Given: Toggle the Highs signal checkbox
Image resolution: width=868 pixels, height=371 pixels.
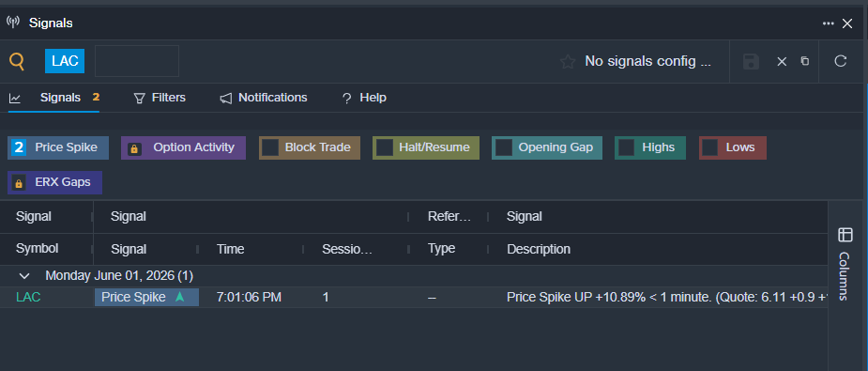Looking at the screenshot, I should [x=627, y=147].
